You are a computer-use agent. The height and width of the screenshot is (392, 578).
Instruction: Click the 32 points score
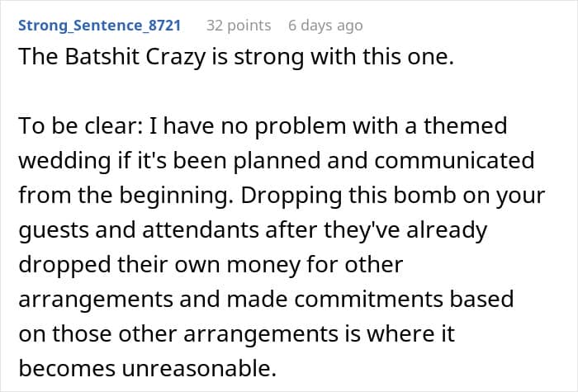pos(239,26)
